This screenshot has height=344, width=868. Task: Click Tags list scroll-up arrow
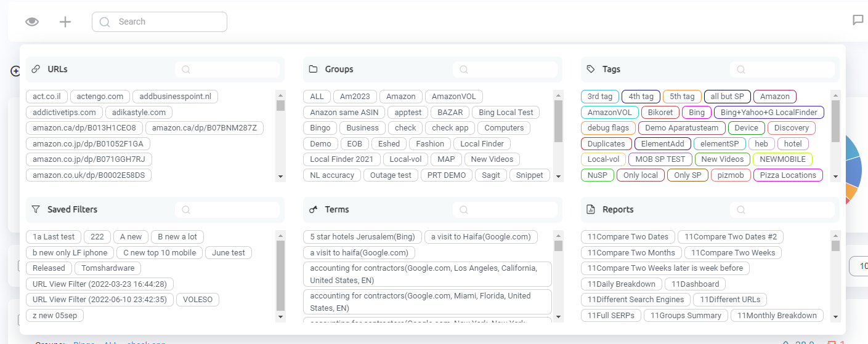pos(836,95)
